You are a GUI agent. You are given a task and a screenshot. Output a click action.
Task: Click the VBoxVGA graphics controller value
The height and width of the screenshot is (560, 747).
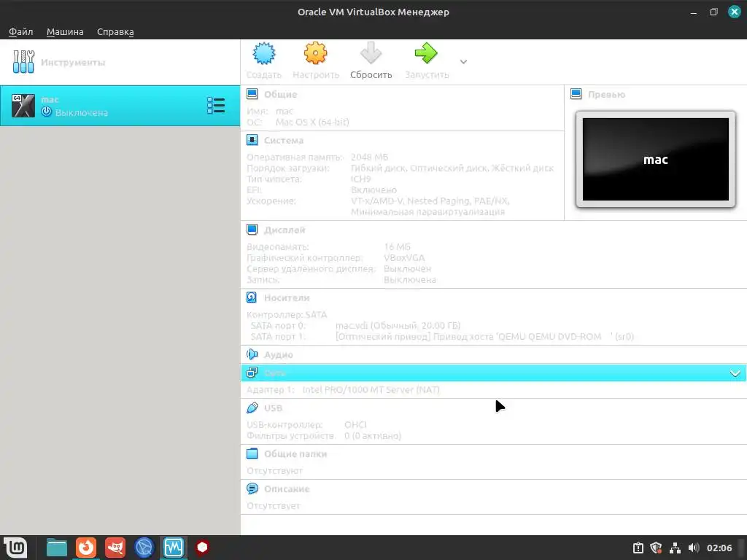tap(404, 258)
